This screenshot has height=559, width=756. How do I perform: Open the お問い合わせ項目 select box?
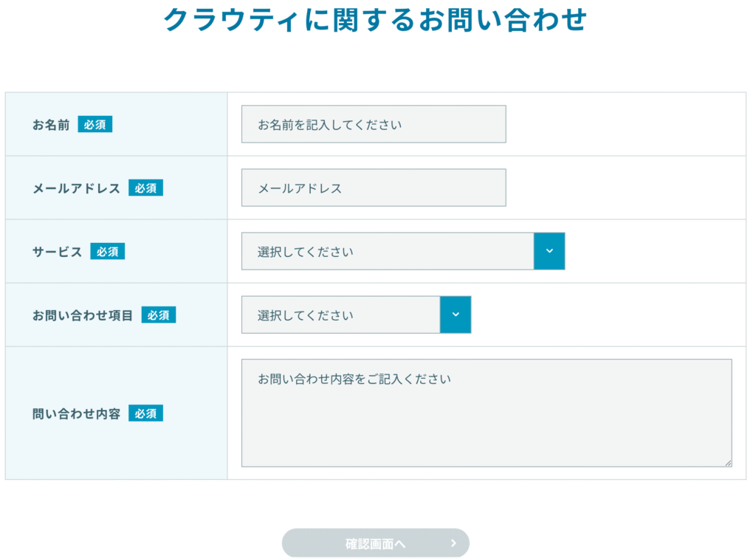(x=340, y=315)
